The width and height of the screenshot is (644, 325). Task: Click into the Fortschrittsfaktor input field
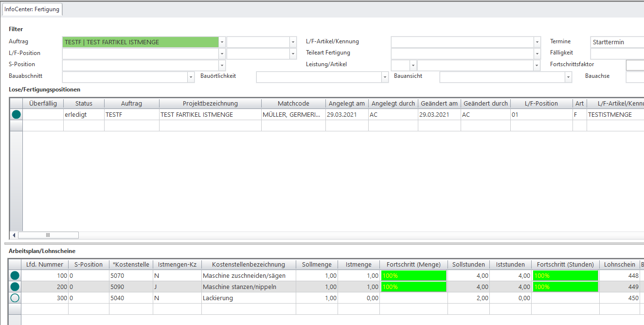pos(634,65)
